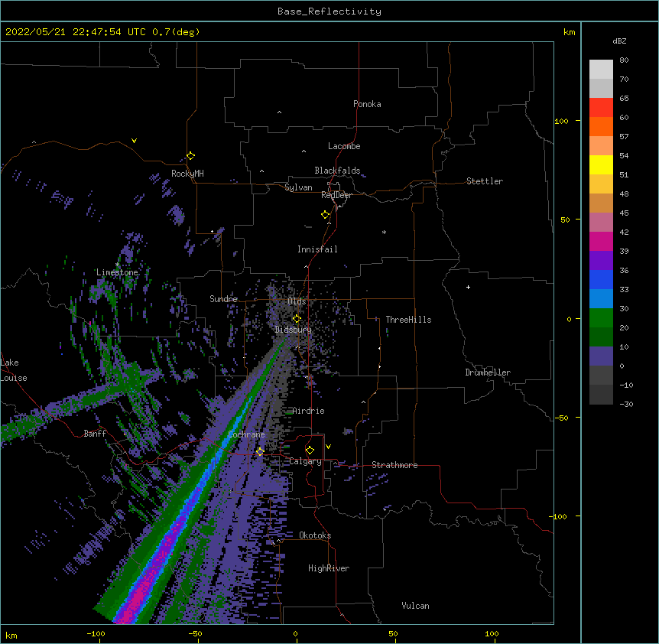The image size is (659, 644).
Task: Pick the magenta 42 dBZ legend color
Action: (x=601, y=241)
